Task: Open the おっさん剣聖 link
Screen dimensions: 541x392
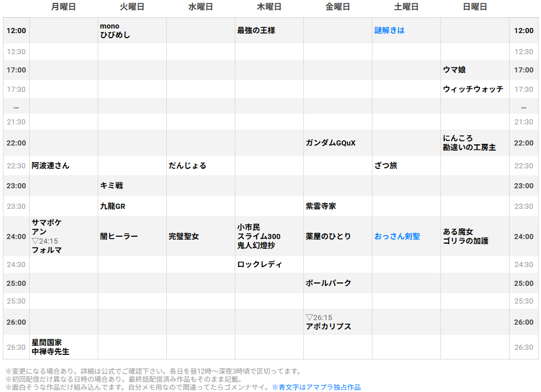Action: point(397,236)
